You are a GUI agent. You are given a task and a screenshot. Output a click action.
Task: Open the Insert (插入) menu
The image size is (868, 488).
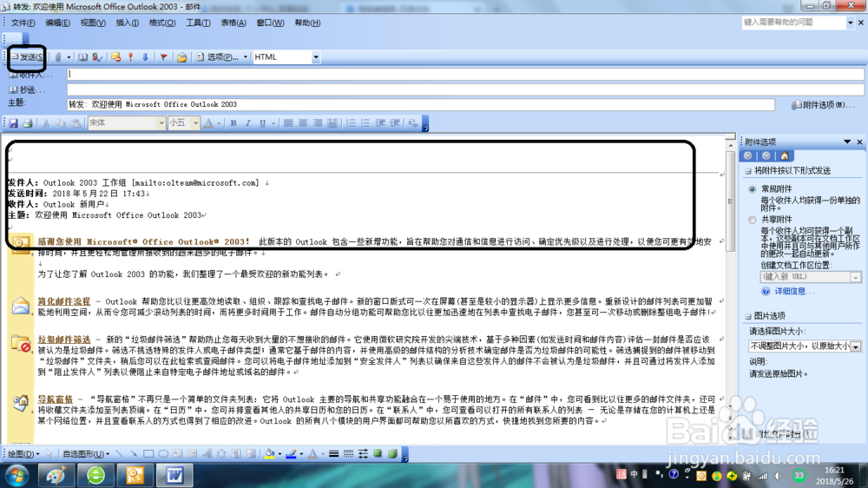click(x=128, y=23)
